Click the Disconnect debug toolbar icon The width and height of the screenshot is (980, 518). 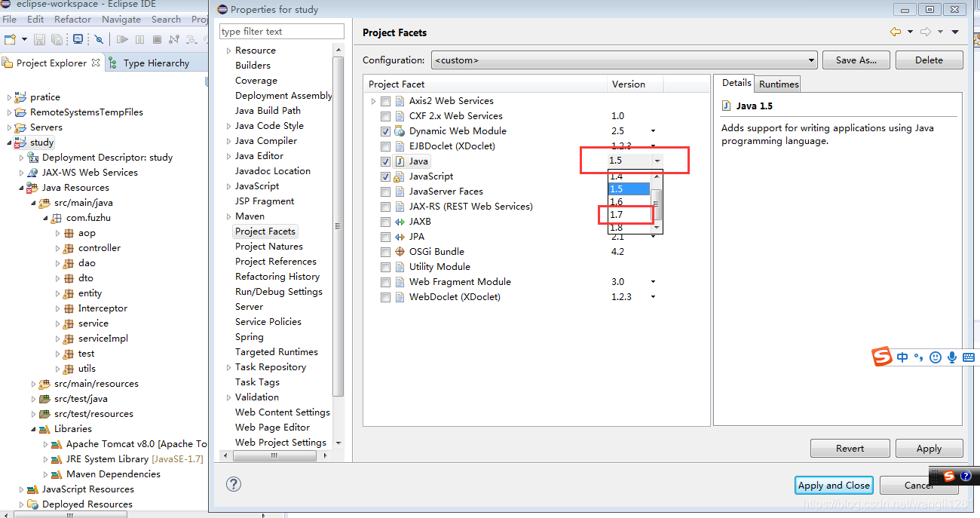click(x=174, y=39)
